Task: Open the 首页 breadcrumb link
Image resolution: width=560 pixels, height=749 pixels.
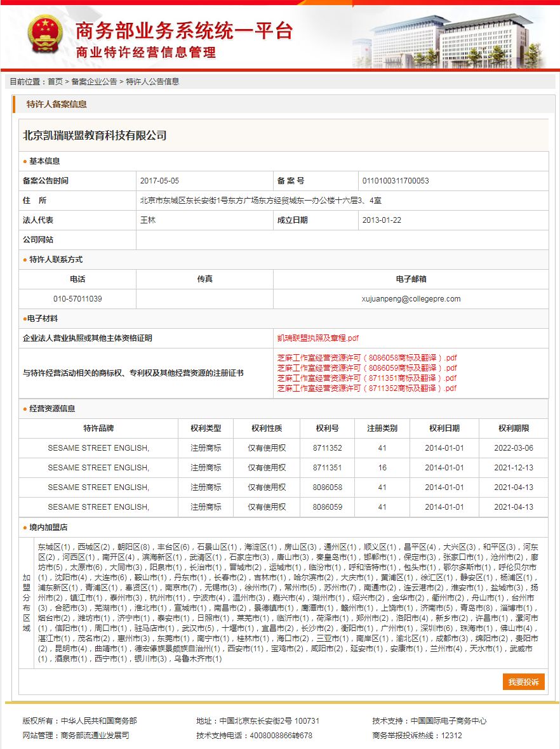Action: click(x=55, y=82)
